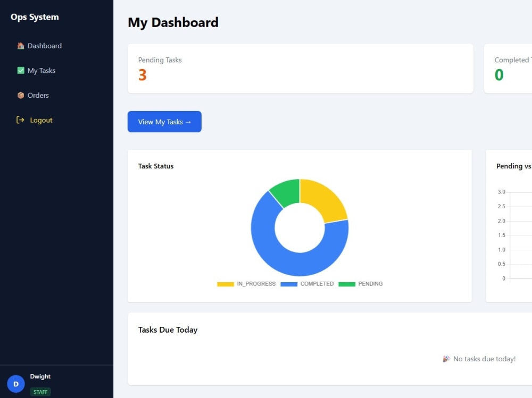
Task: Click the 3.0 axis label
Action: [502, 192]
